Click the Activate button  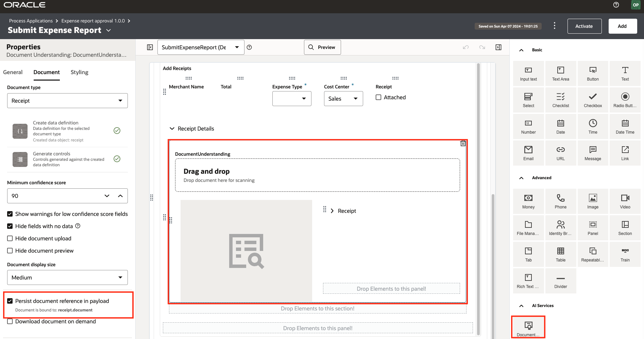pyautogui.click(x=584, y=26)
